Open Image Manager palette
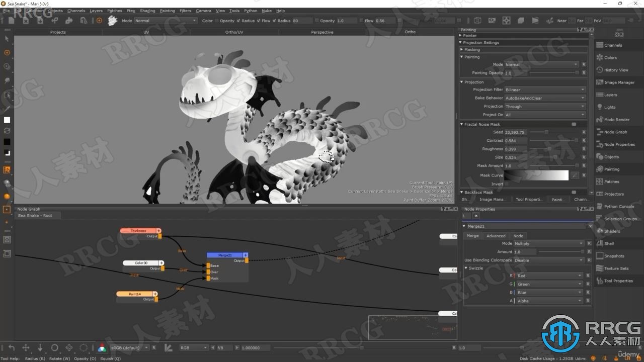This screenshot has height=362, width=644. point(600,82)
